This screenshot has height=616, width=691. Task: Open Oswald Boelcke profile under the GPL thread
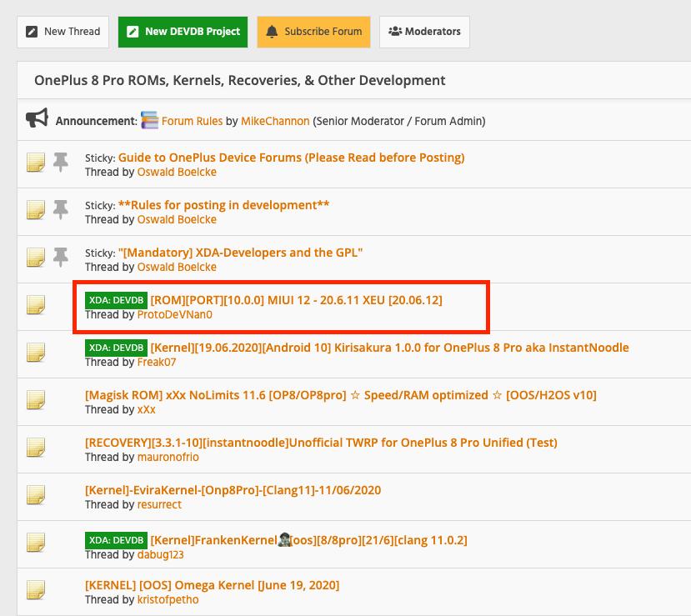coord(177,267)
